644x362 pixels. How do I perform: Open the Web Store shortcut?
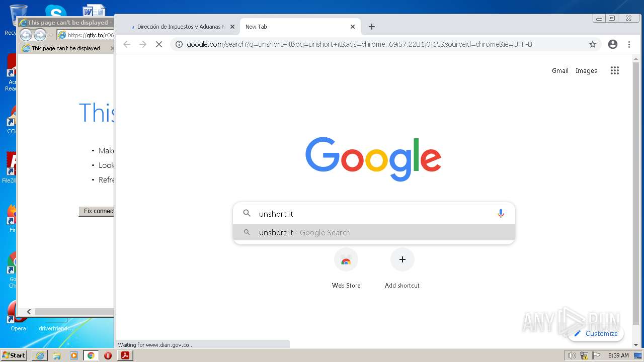click(x=346, y=268)
